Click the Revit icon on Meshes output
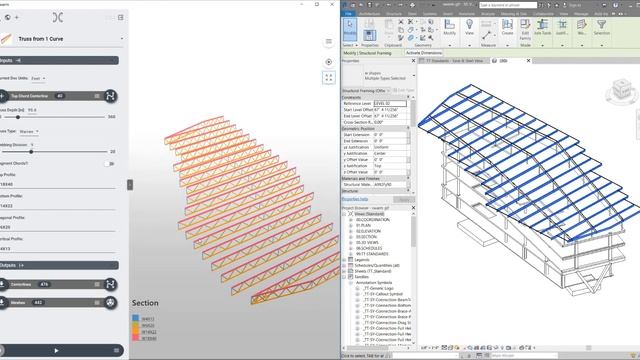 (x=110, y=302)
